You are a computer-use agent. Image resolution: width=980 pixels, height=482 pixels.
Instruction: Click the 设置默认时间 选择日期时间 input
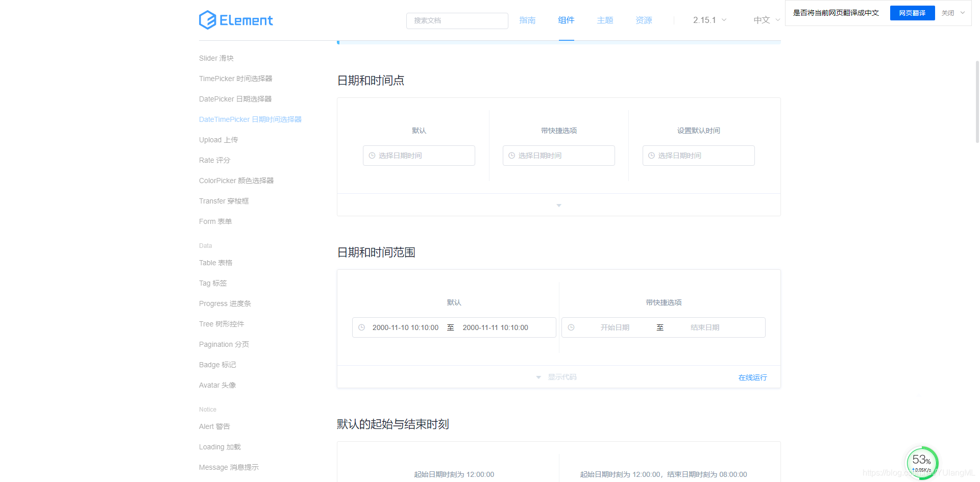click(x=699, y=156)
